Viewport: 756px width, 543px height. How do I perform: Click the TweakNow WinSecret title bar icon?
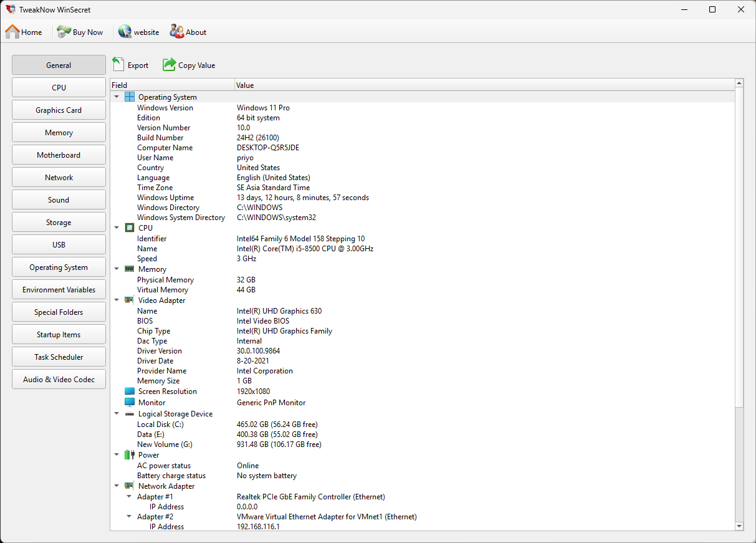[11, 9]
